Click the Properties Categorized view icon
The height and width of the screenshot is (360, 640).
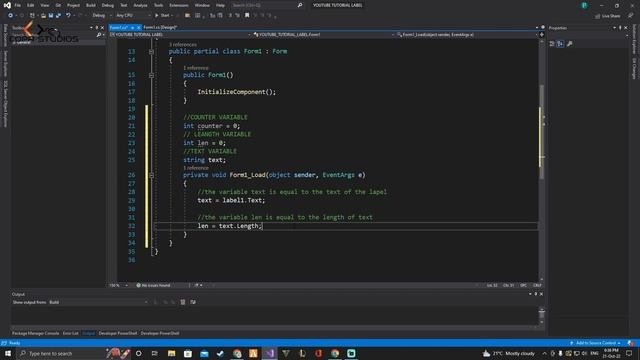(552, 44)
